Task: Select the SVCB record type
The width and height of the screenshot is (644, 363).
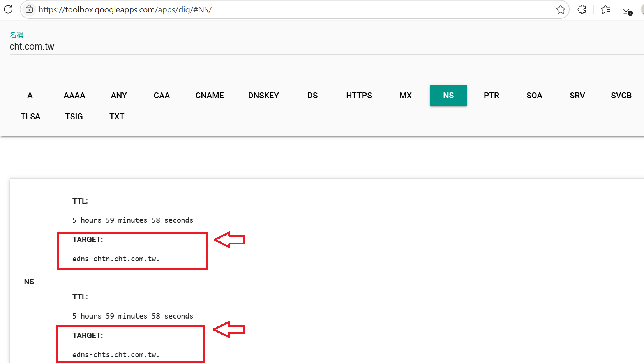Action: pos(621,96)
